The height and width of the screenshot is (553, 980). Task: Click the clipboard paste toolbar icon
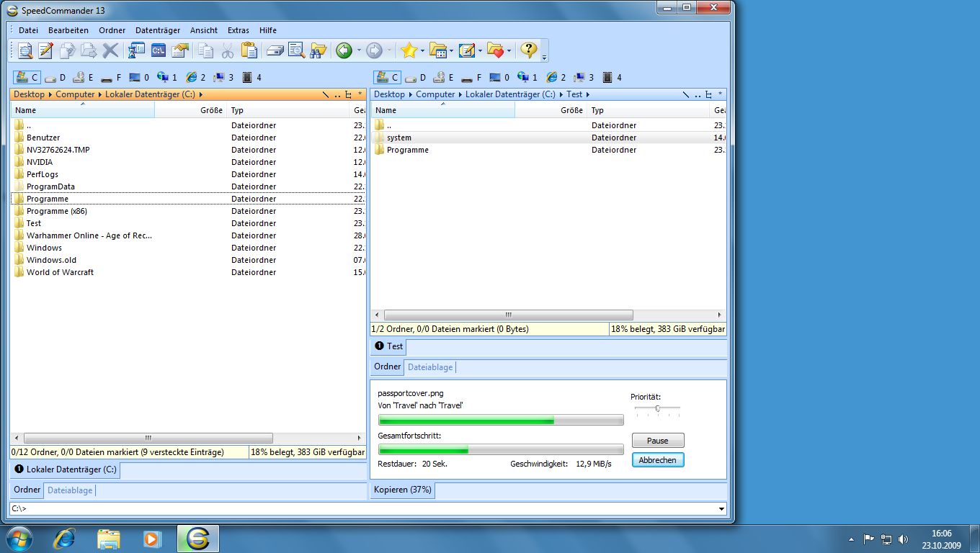point(249,50)
